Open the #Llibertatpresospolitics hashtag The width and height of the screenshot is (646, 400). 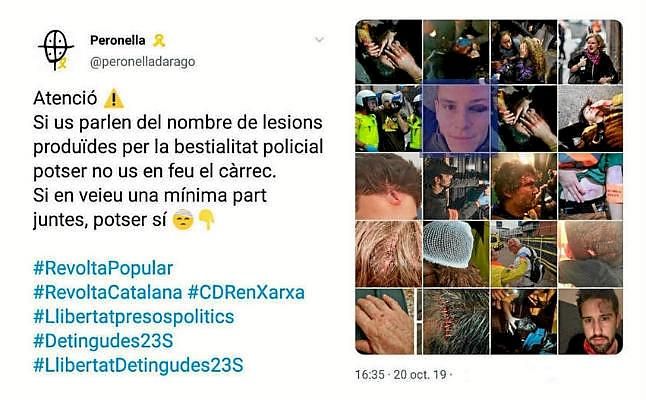click(x=133, y=317)
